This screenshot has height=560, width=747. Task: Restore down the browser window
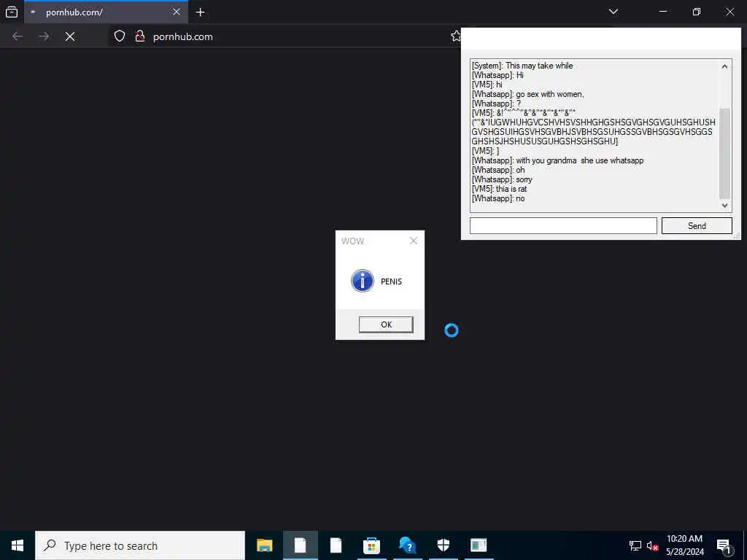click(697, 12)
